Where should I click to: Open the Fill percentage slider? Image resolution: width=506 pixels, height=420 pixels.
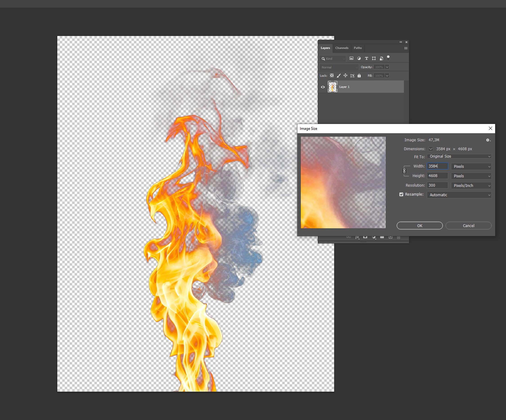point(387,76)
